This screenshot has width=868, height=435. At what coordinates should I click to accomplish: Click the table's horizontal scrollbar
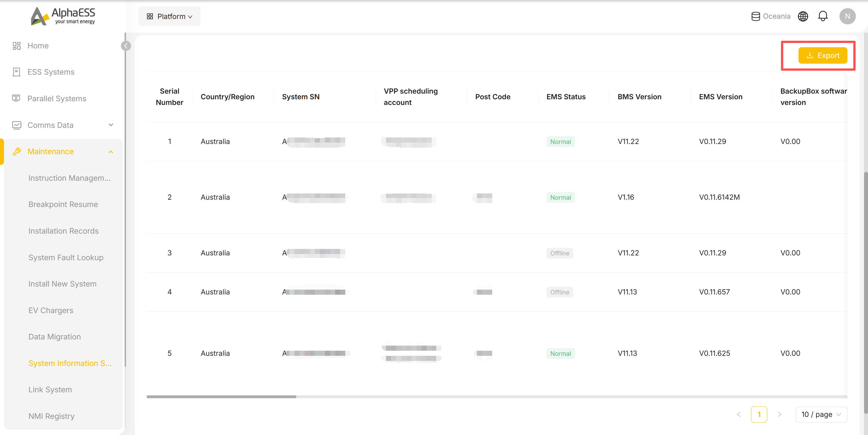[222, 397]
